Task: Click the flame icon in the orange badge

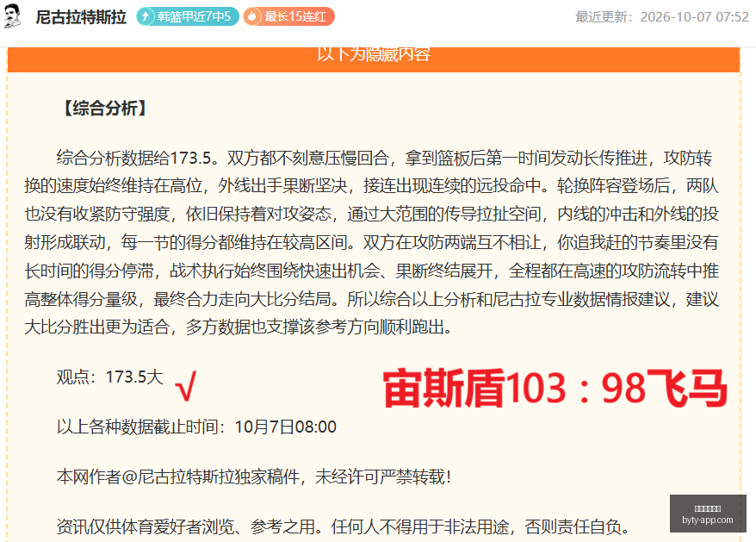Action: coord(252,17)
